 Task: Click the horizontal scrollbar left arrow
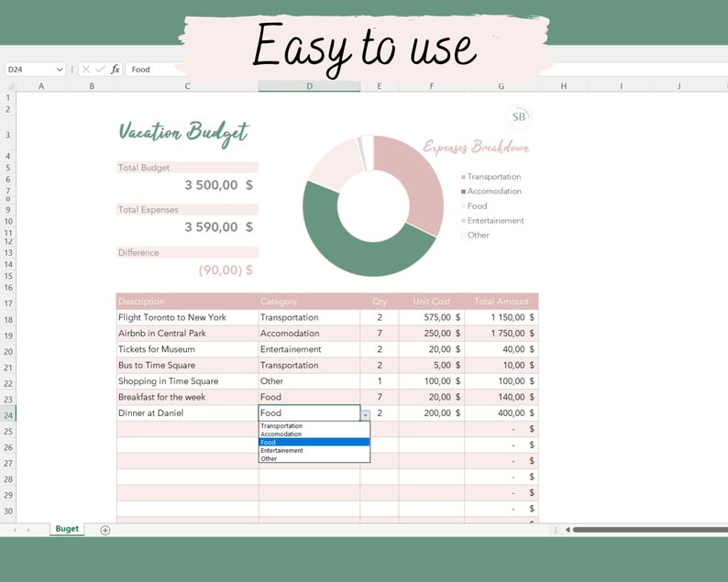point(568,530)
